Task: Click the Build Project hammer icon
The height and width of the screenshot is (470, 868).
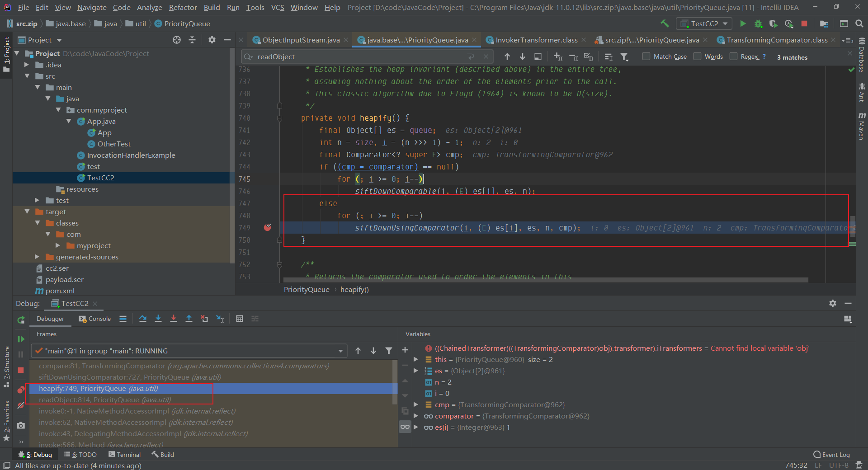Action: click(x=665, y=23)
